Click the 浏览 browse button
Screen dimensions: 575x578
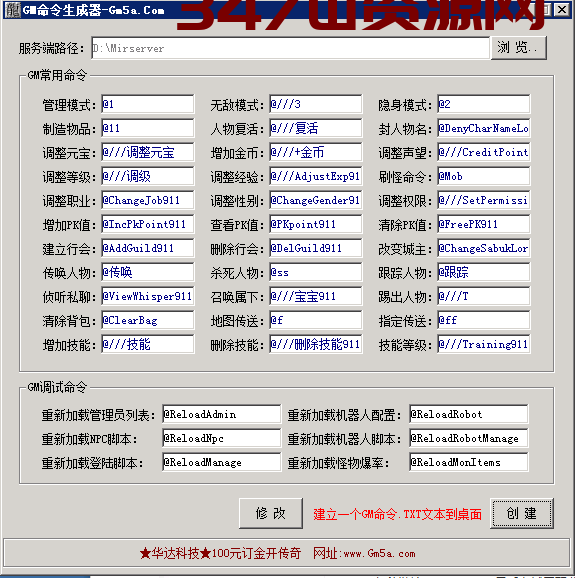(519, 48)
